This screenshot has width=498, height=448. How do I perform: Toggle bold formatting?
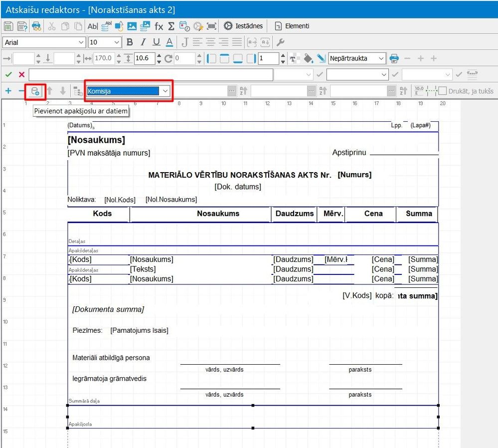(130, 42)
